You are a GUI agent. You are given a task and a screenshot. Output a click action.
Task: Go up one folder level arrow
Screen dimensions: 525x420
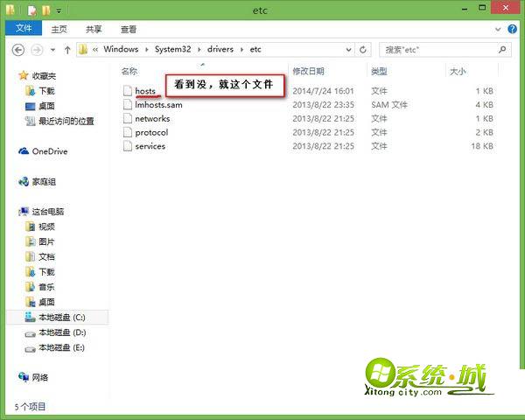pos(66,50)
